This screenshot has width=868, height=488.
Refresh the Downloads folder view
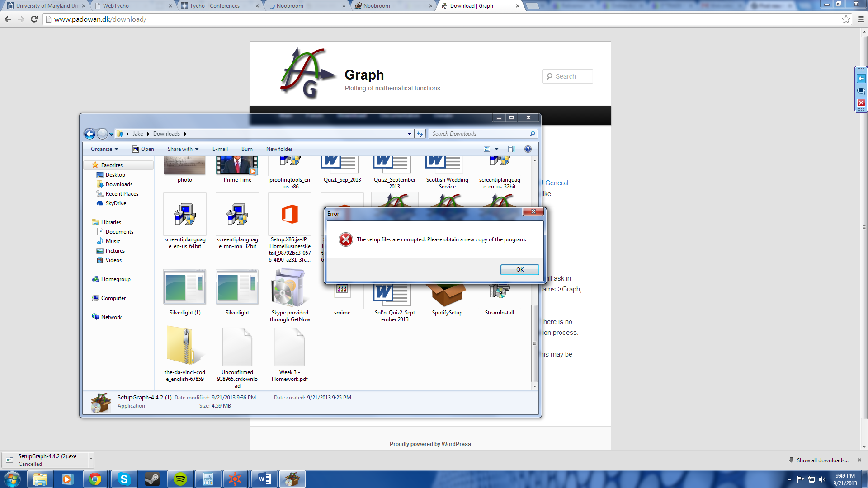click(420, 134)
